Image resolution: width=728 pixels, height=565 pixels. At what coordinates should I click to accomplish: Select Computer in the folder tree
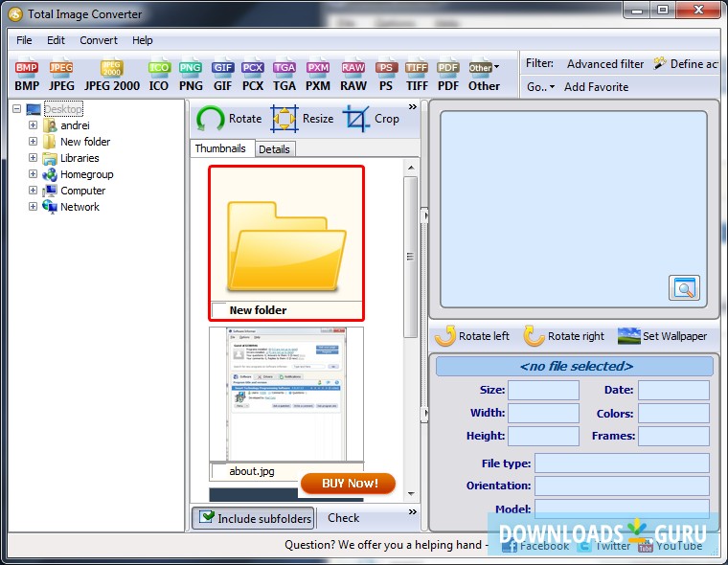(x=83, y=191)
